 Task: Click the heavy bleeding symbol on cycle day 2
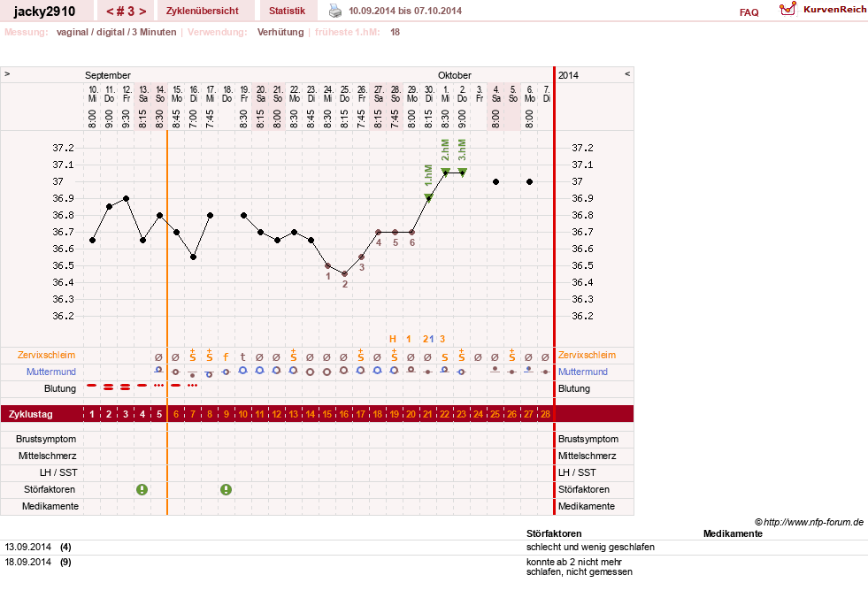click(x=109, y=387)
